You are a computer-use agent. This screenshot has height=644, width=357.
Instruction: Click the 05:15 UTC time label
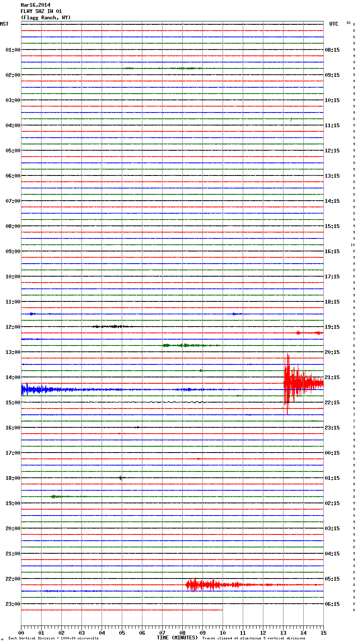(x=332, y=579)
